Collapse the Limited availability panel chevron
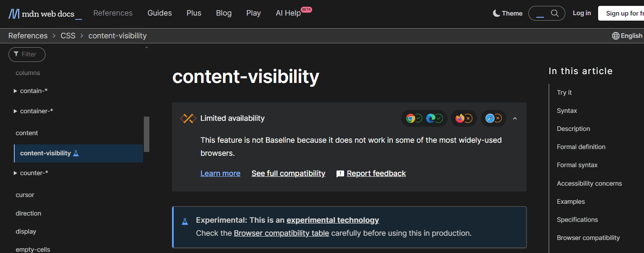The image size is (644, 253). [x=515, y=118]
